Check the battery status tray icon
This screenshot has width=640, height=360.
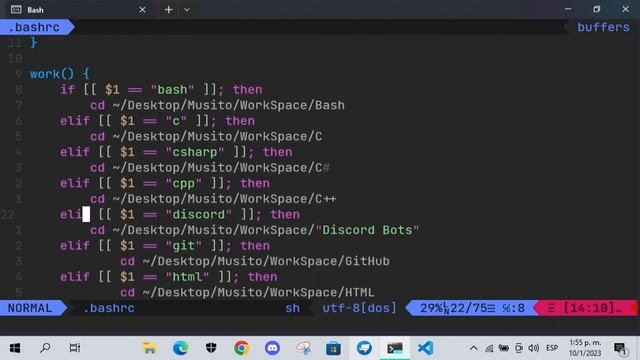point(504,348)
